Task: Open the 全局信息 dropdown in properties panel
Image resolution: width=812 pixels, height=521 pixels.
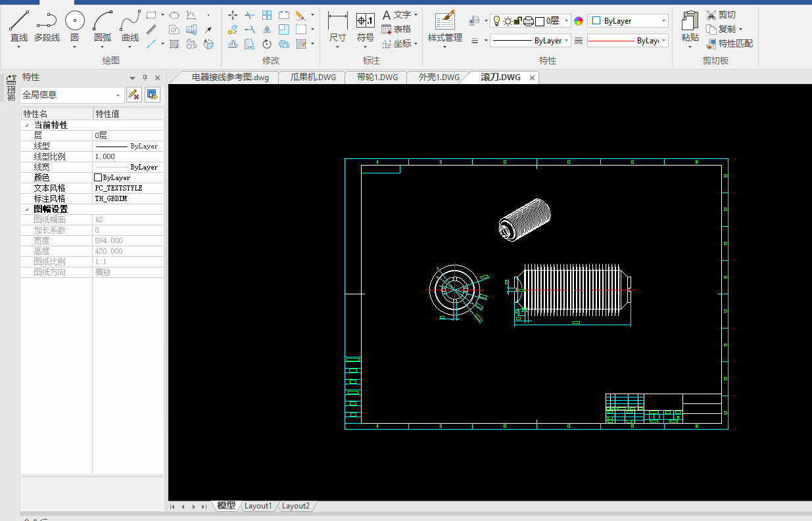Action: [x=118, y=95]
